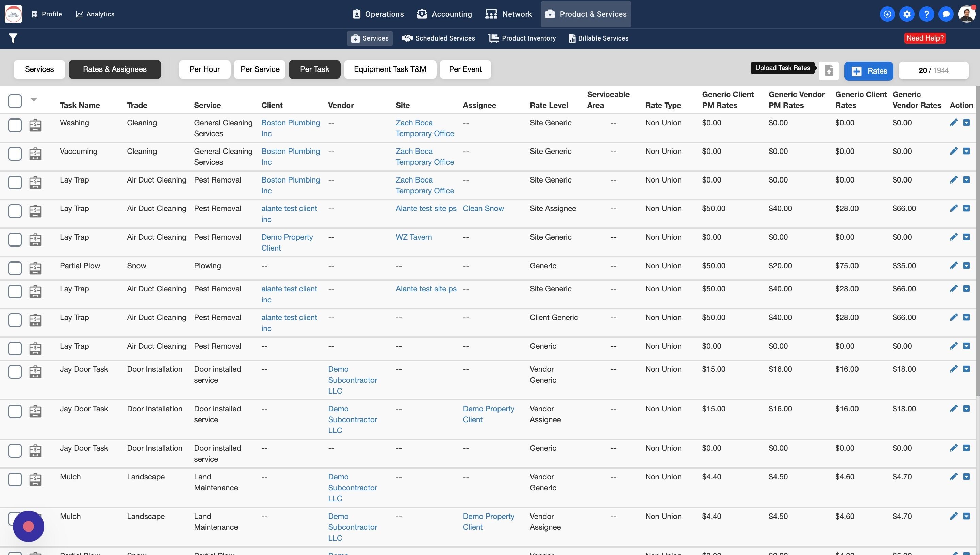
Task: Edit Washing task rate with pencil icon
Action: tap(953, 123)
